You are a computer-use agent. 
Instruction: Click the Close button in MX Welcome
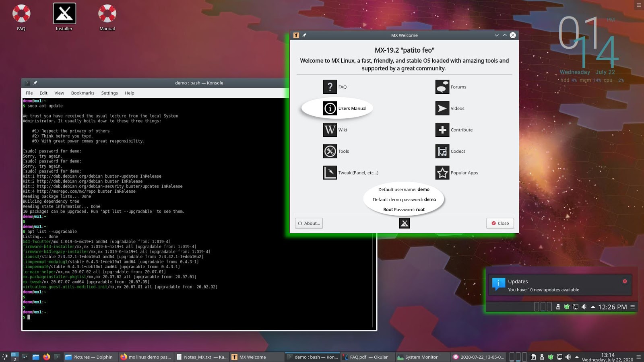click(500, 223)
